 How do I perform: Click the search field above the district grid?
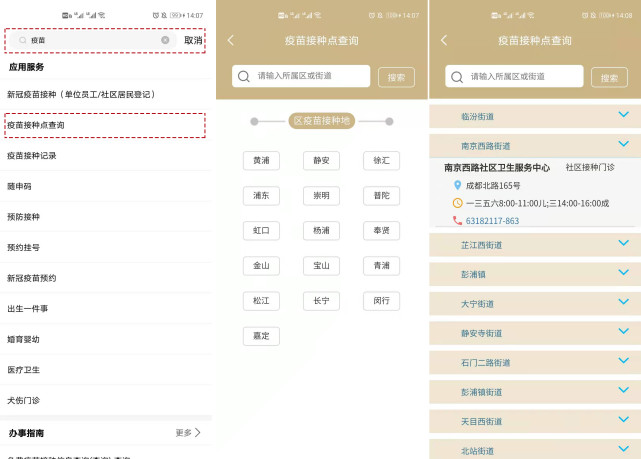(310, 76)
